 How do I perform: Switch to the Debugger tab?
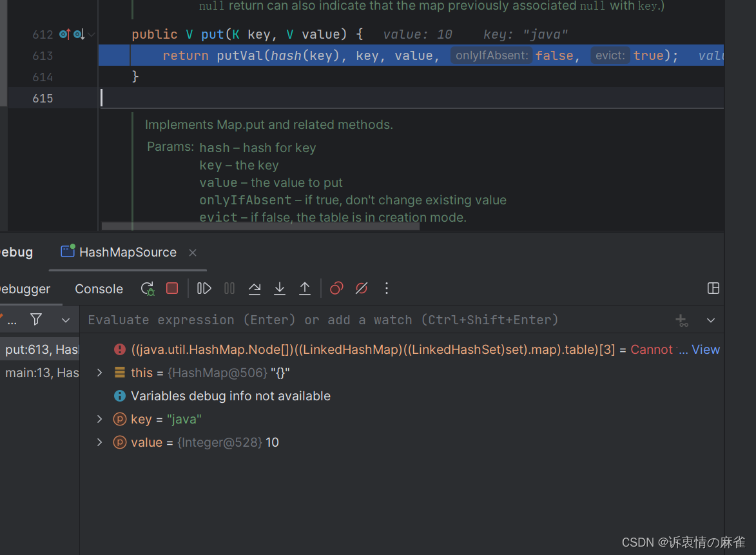pyautogui.click(x=25, y=289)
